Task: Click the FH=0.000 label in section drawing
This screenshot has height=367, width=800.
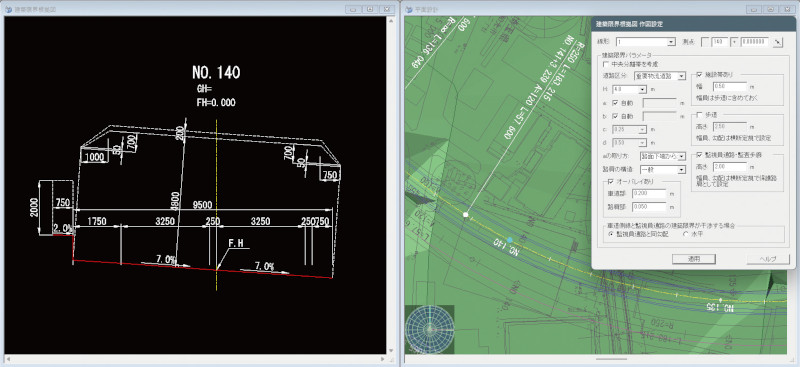Action: 216,103
